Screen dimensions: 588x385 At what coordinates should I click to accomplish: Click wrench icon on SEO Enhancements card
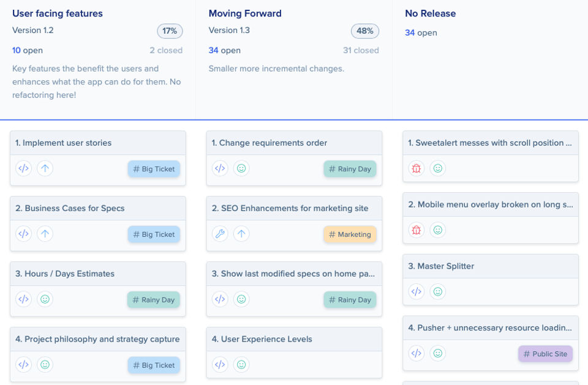220,234
